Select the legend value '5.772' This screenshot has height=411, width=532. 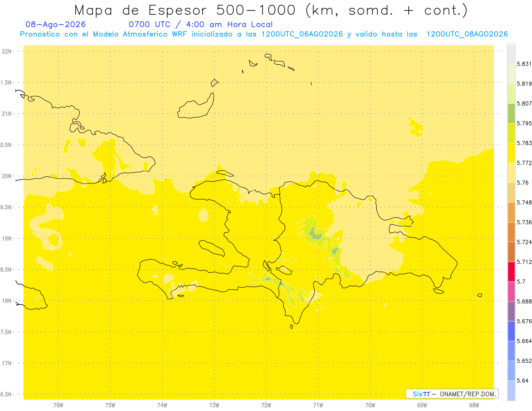coord(524,163)
